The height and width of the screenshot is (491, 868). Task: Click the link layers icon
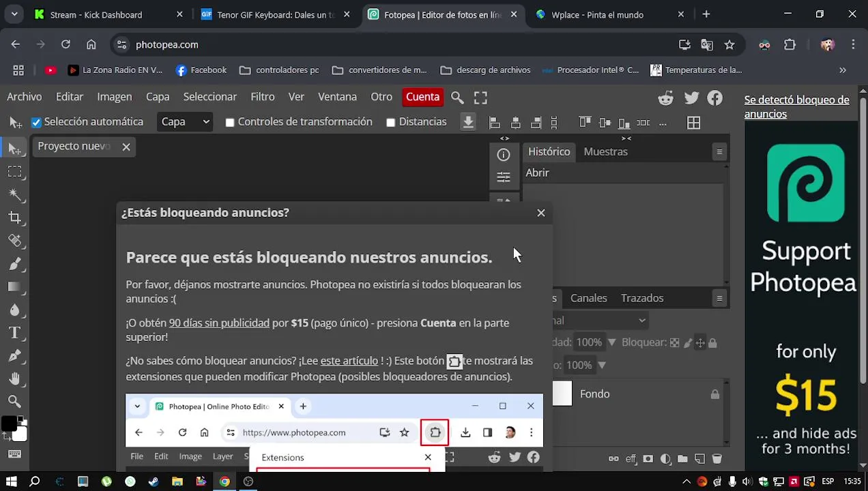point(613,459)
